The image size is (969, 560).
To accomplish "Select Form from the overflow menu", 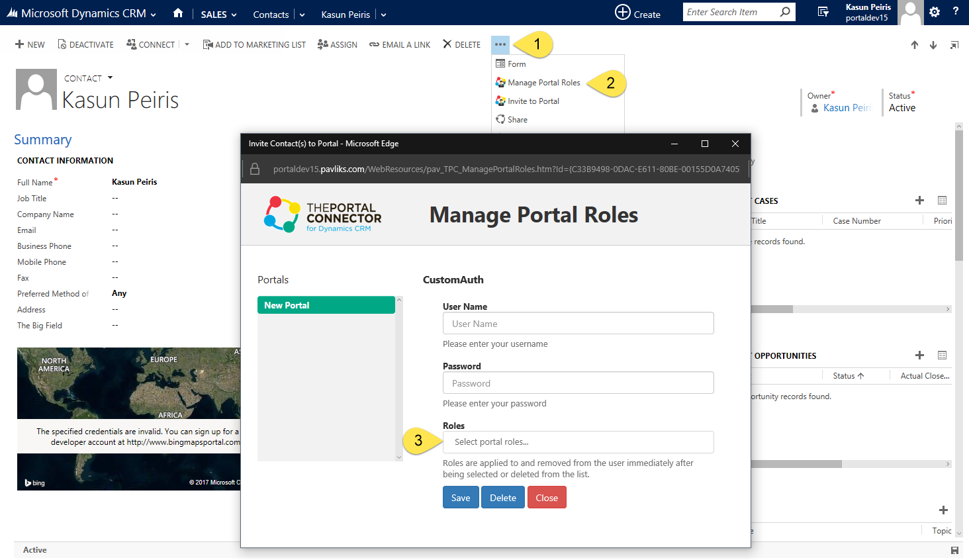I will click(516, 64).
